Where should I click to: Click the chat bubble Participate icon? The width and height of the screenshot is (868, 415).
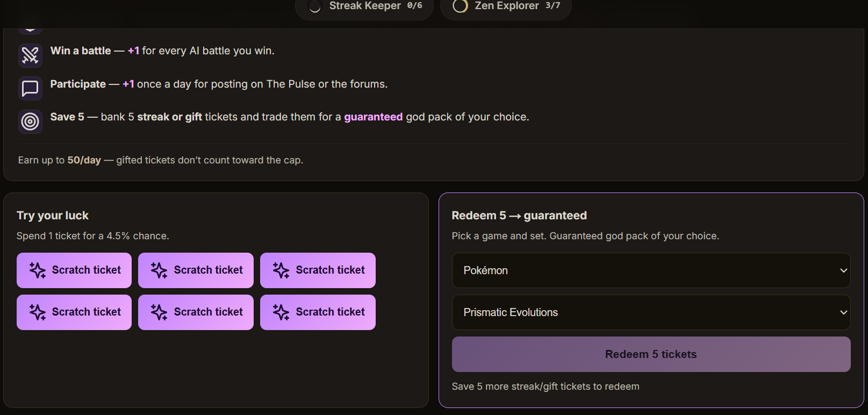point(30,88)
